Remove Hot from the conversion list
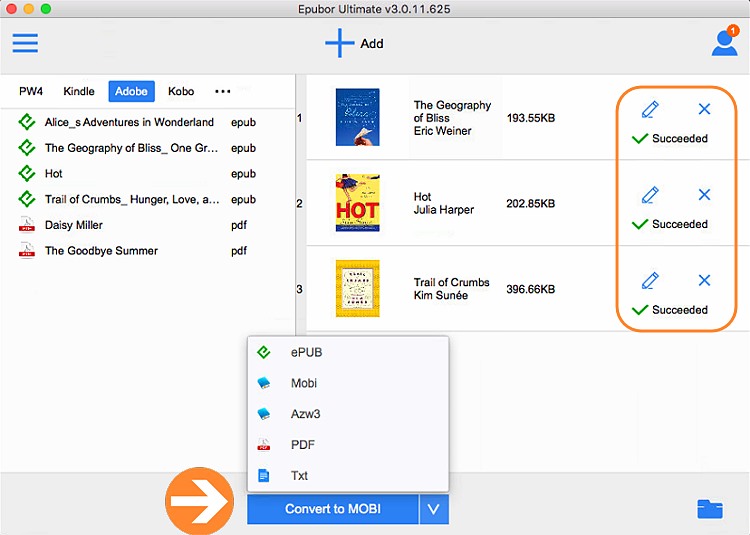This screenshot has width=750, height=535. [704, 195]
